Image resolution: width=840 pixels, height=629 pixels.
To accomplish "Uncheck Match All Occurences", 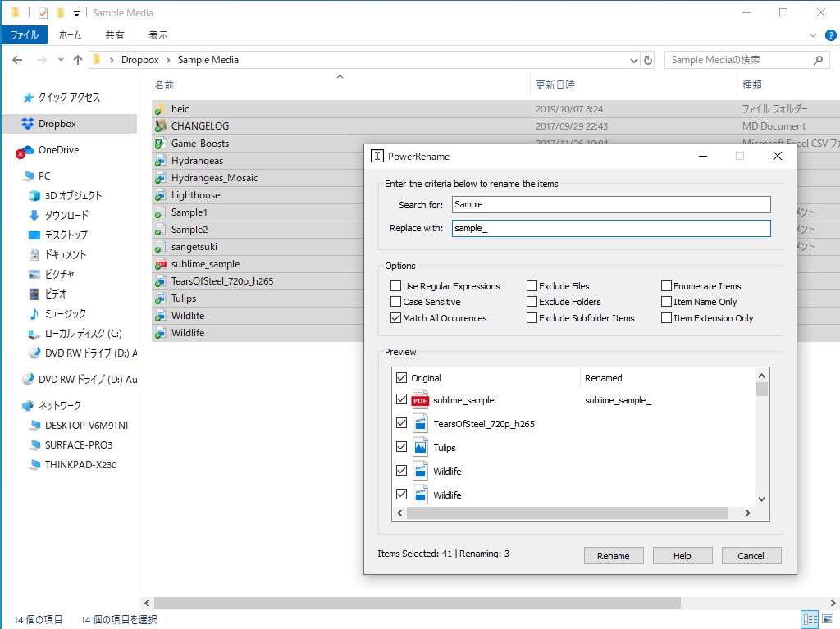I will tap(396, 317).
